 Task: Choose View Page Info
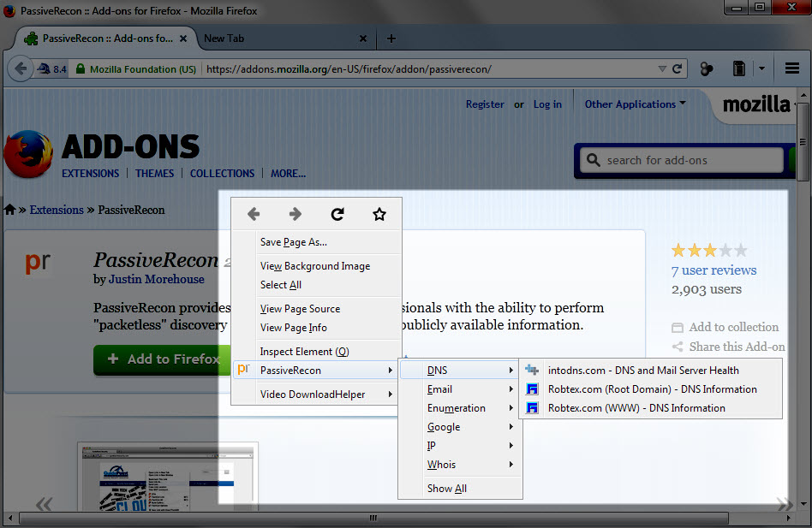316,328
